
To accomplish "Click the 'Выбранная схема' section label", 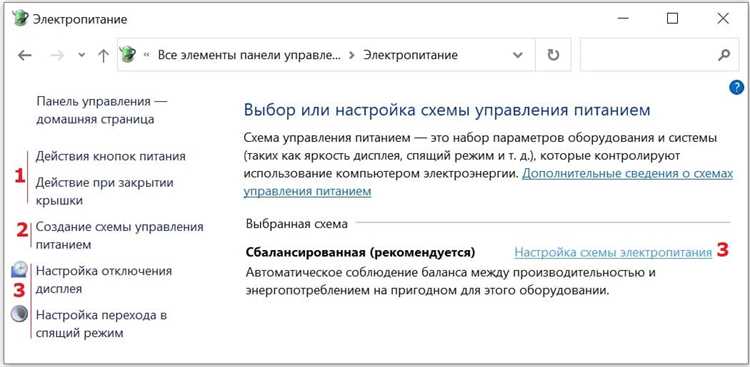I will click(x=297, y=223).
